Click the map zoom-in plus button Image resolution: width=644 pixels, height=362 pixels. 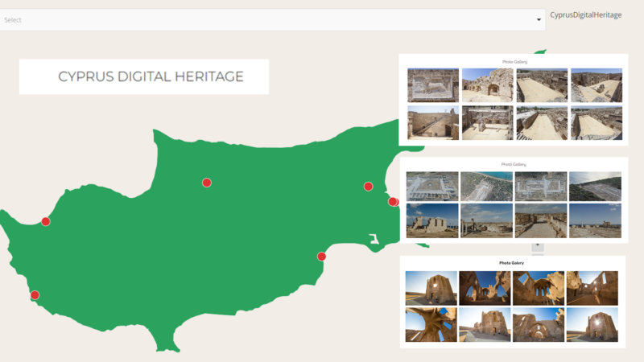click(x=538, y=245)
